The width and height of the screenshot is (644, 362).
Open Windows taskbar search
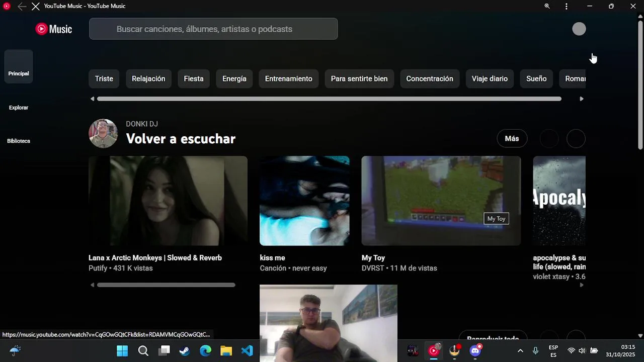coord(143,351)
